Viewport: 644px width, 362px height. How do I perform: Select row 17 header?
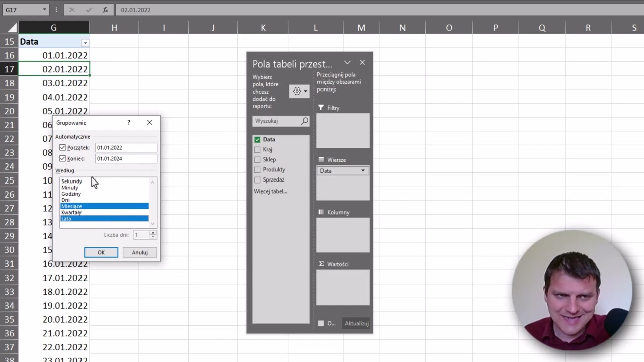click(9, 69)
